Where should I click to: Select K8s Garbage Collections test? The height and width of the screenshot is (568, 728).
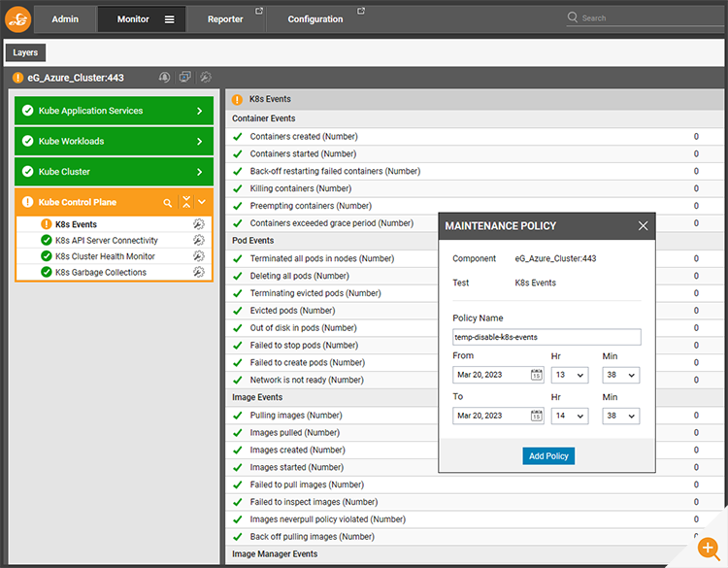pyautogui.click(x=101, y=272)
